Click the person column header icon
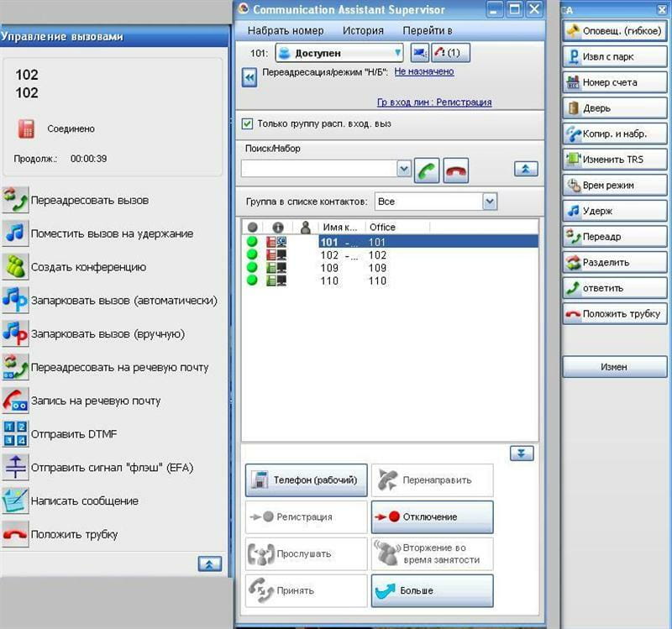 (x=306, y=227)
